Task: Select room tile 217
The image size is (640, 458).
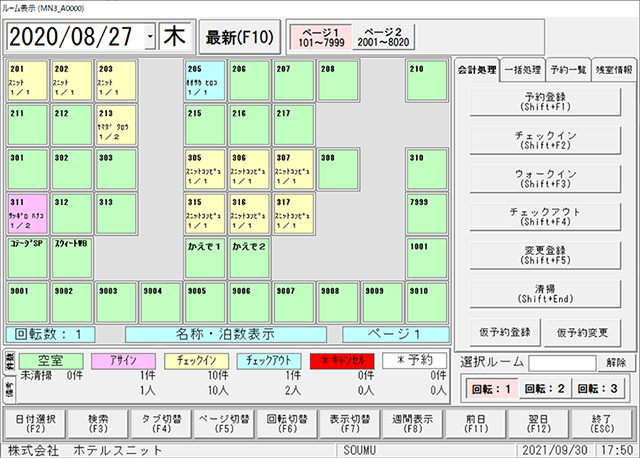Action: (294, 125)
